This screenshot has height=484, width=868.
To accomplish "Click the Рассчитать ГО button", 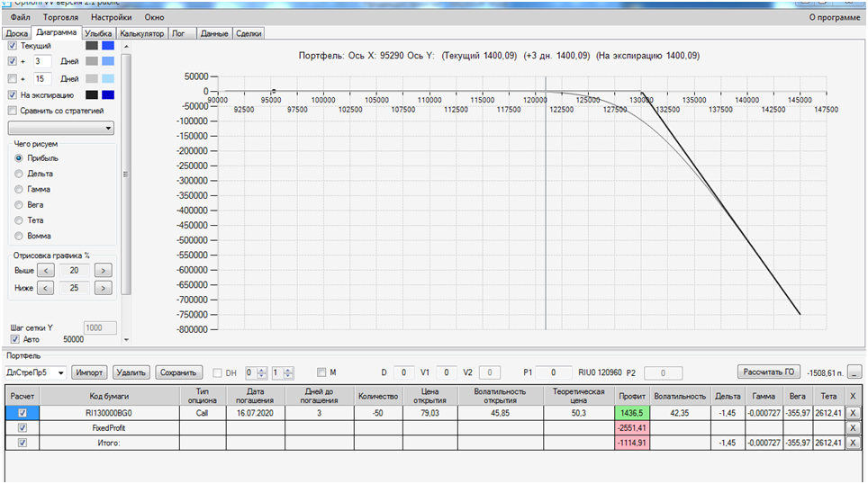I will click(768, 372).
